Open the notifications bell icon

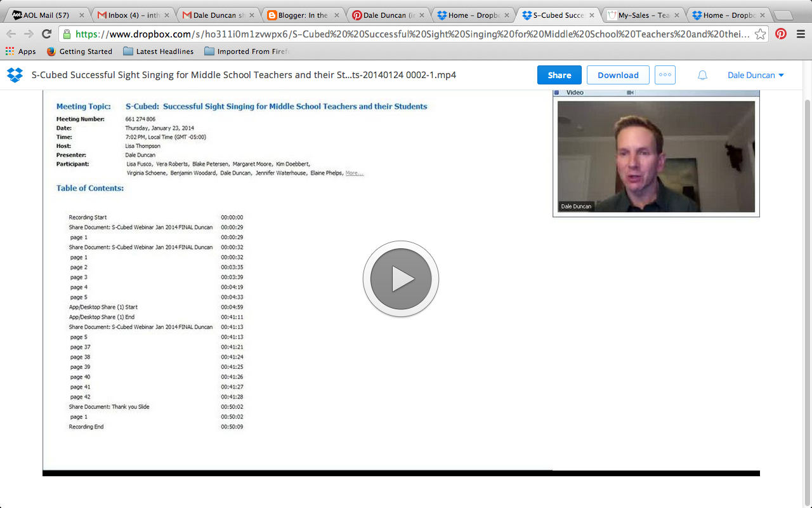[x=702, y=74]
